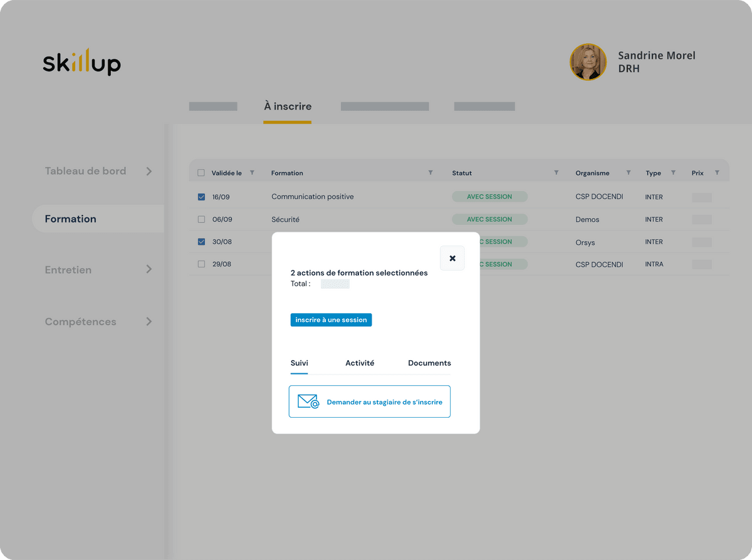Open the Statut column filter icon
The image size is (752, 560).
point(556,173)
